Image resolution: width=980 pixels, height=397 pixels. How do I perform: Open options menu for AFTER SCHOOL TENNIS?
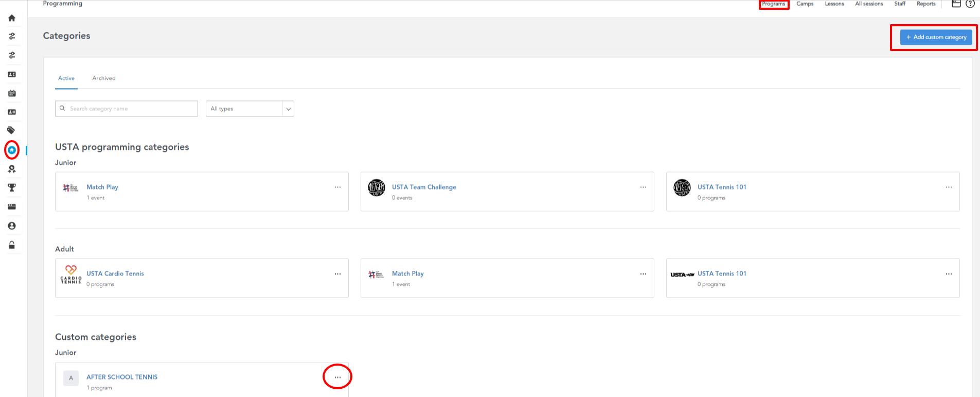337,377
